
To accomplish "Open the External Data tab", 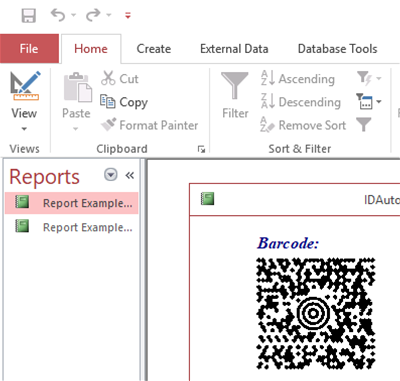I will coord(234,49).
